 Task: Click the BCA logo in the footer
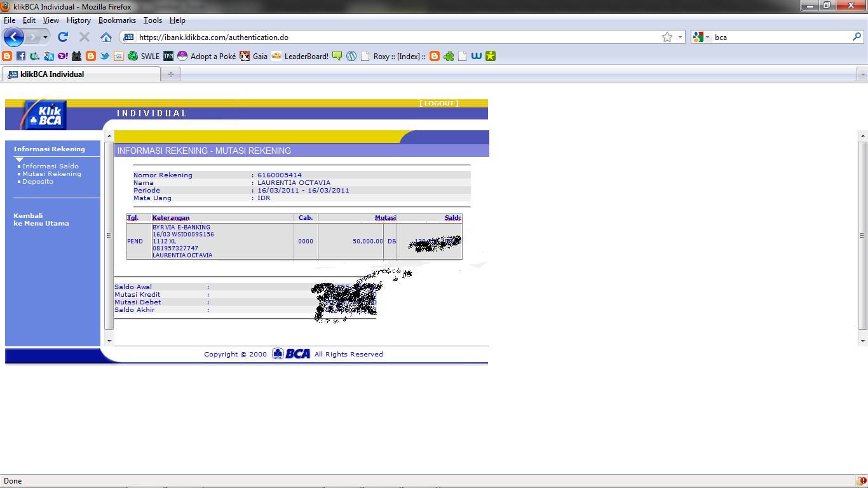pos(291,354)
